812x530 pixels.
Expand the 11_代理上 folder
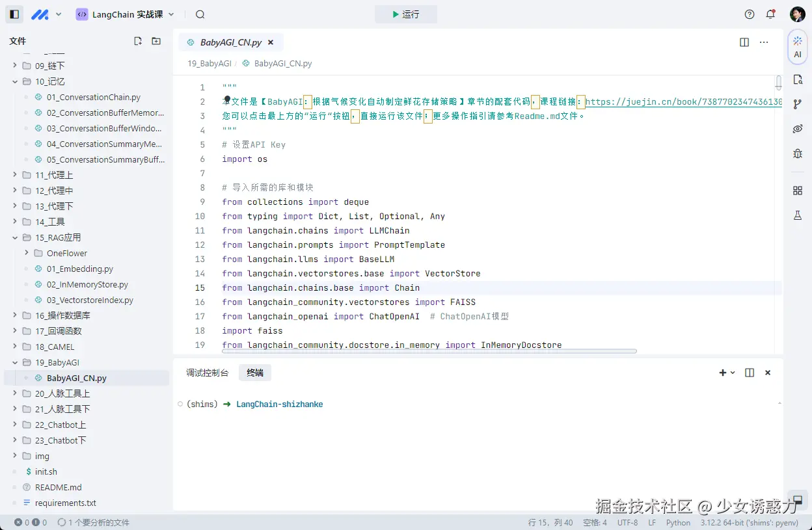[x=55, y=175]
